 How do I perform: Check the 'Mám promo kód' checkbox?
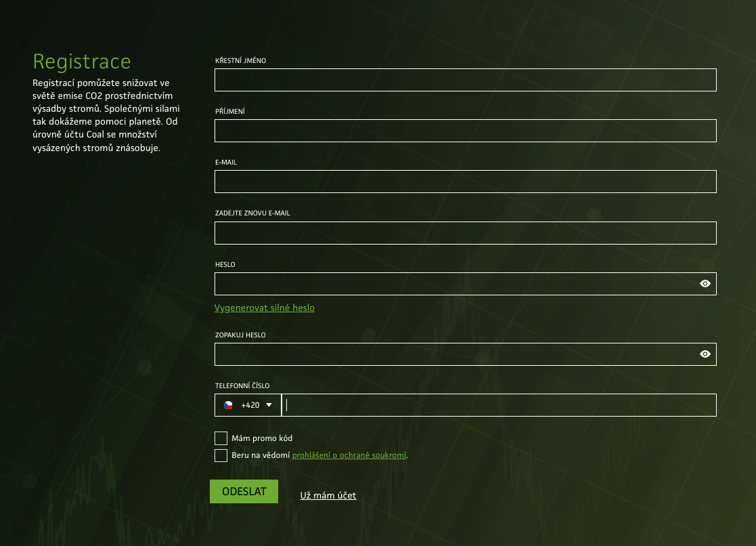(x=221, y=438)
